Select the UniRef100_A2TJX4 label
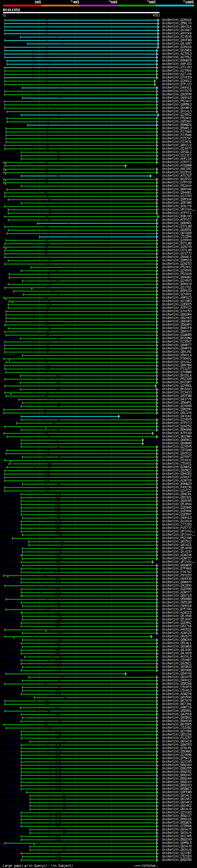 pyautogui.click(x=177, y=74)
